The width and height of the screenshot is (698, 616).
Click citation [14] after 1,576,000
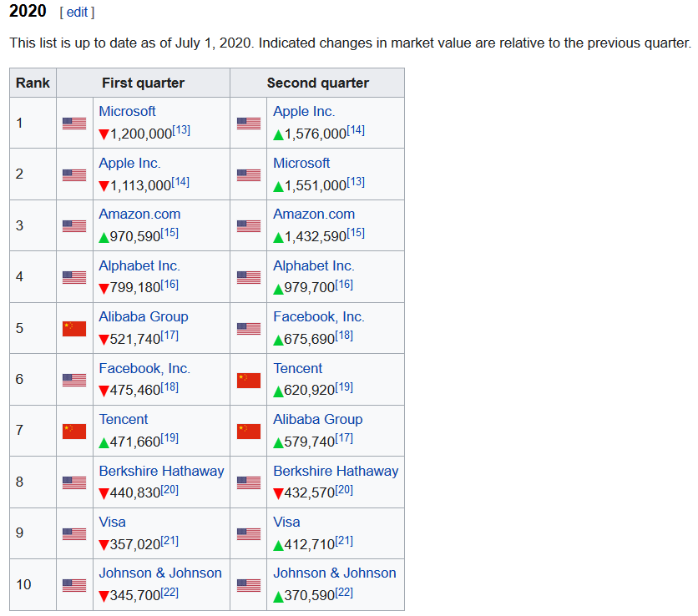pos(356,130)
